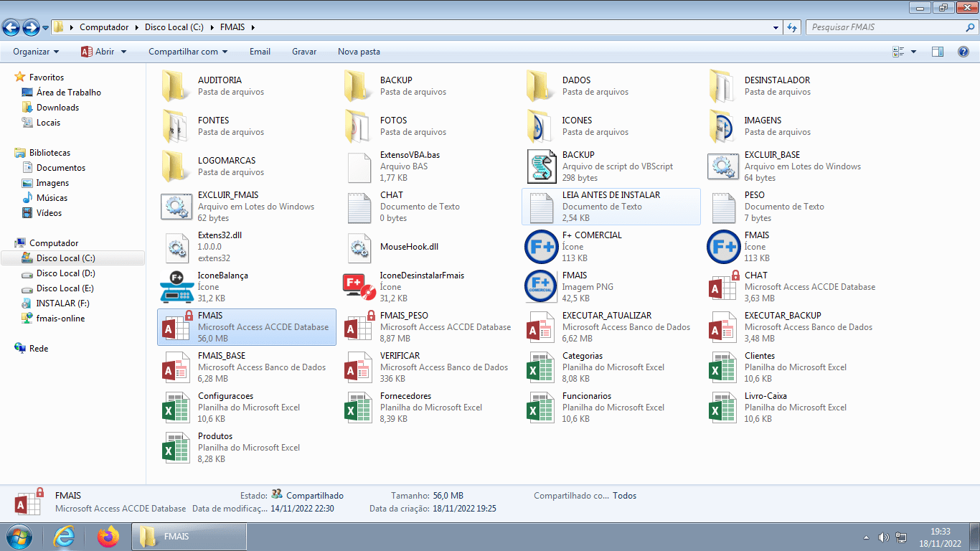
Task: Click the Nova pasta toolbar button
Action: coord(359,52)
